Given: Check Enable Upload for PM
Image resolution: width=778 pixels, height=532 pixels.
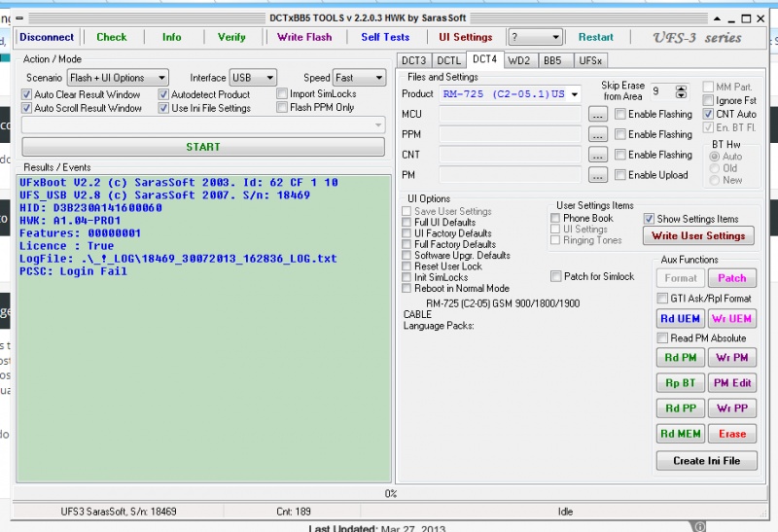Looking at the screenshot, I should point(620,175).
